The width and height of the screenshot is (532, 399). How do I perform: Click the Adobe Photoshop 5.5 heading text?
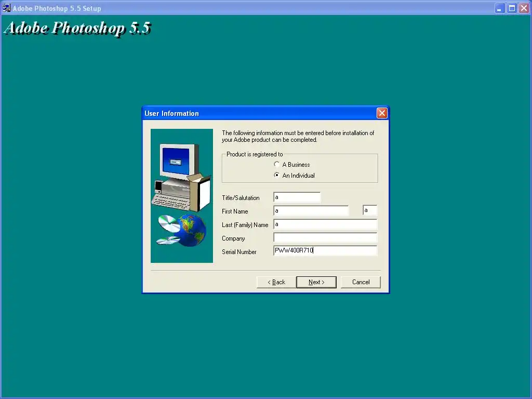tap(78, 28)
